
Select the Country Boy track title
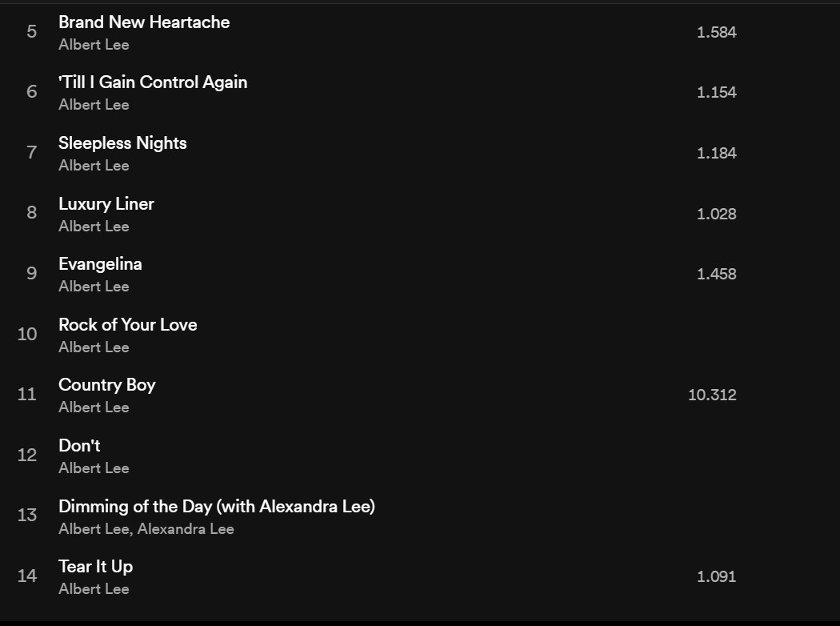click(x=107, y=385)
